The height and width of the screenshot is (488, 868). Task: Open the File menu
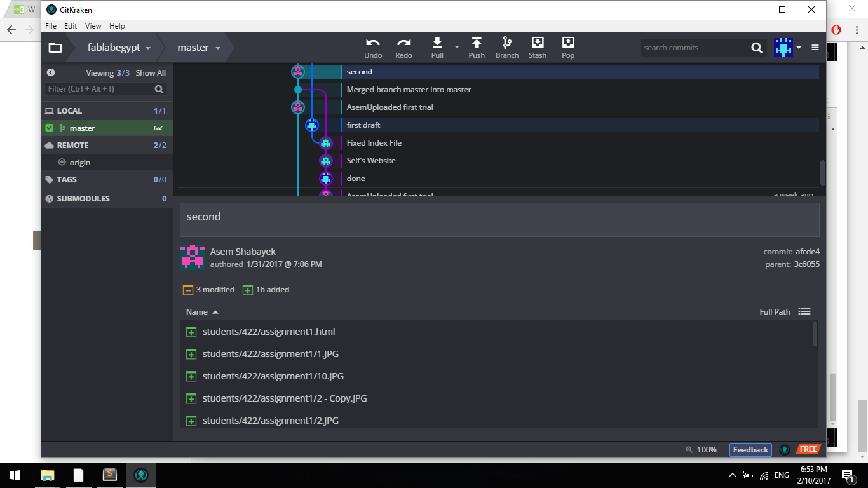[x=51, y=26]
